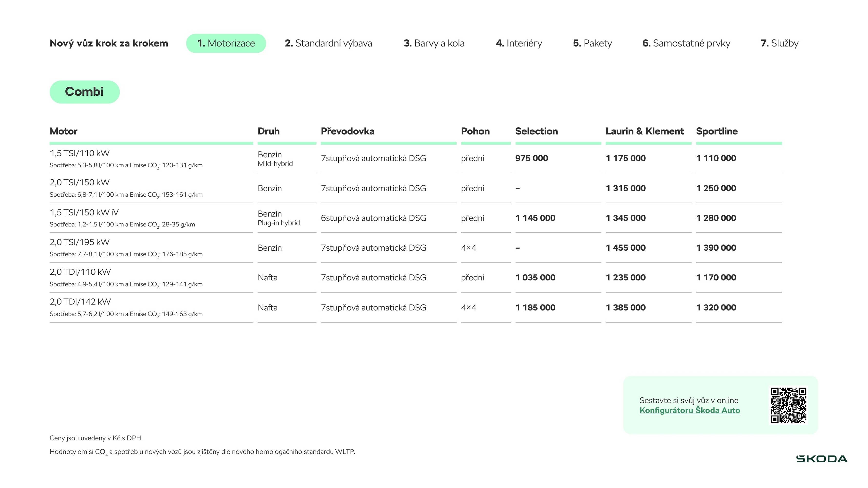The width and height of the screenshot is (868, 488).
Task: Click the Škoda logo
Action: click(822, 459)
